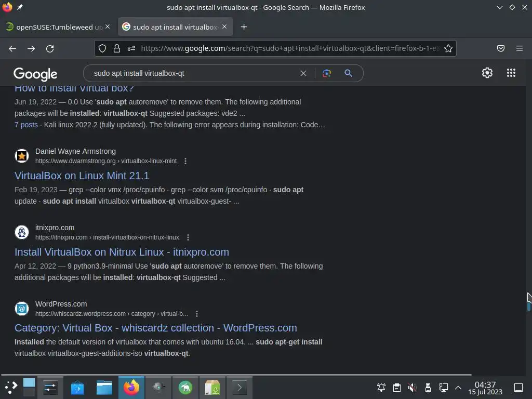Open the Firefox titlebar window menu icon
Image resolution: width=532 pixels, height=399 pixels.
[7, 7]
